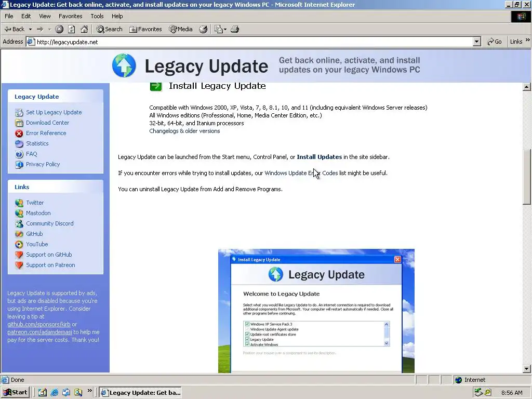Expand the quick launch overflow chevron
The height and width of the screenshot is (399, 532).
click(x=89, y=391)
